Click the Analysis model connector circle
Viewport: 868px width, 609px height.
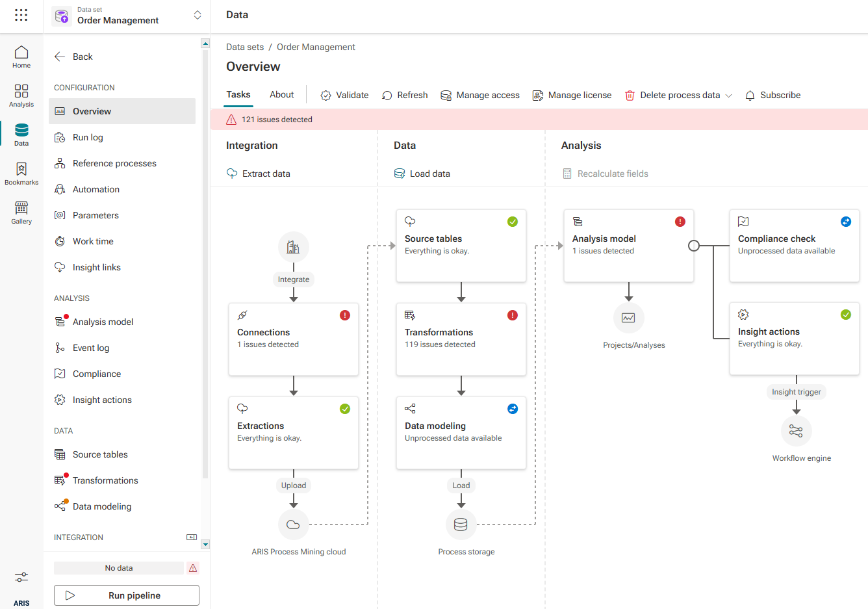point(694,246)
